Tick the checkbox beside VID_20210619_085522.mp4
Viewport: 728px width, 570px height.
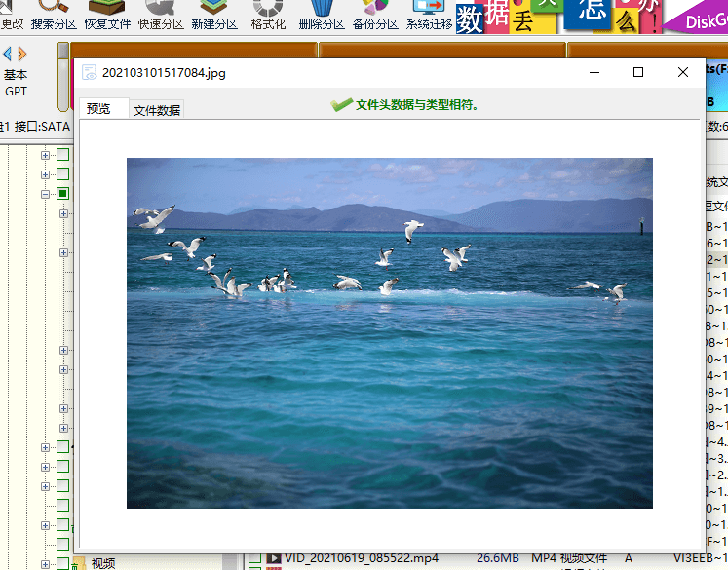(x=254, y=558)
